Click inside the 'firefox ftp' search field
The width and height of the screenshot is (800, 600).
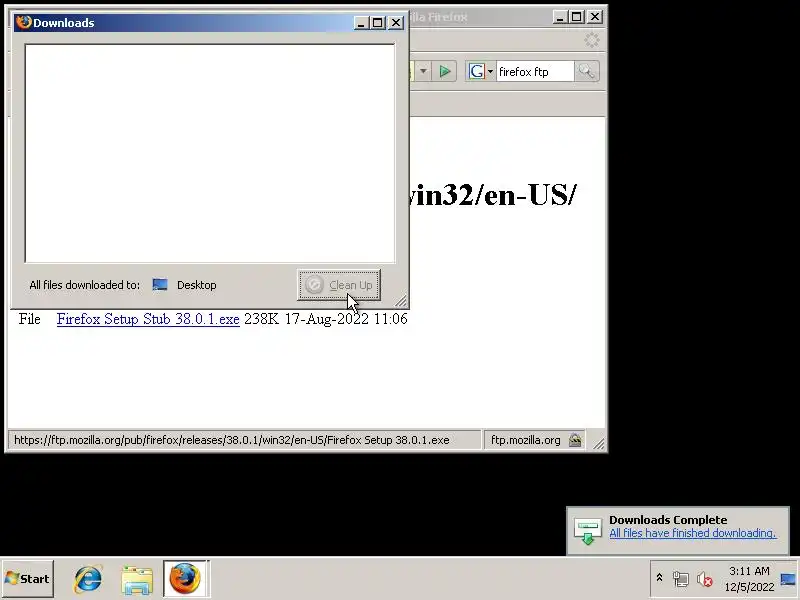tap(535, 71)
